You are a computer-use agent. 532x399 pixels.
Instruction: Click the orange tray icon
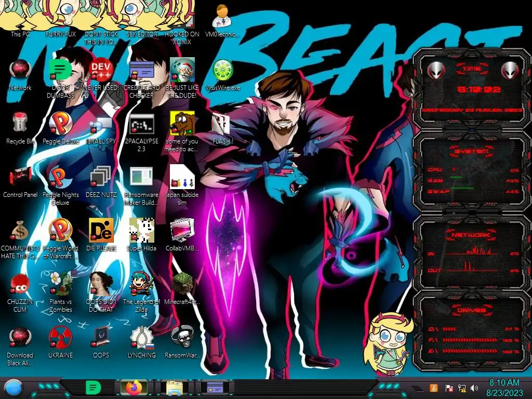coord(433,388)
